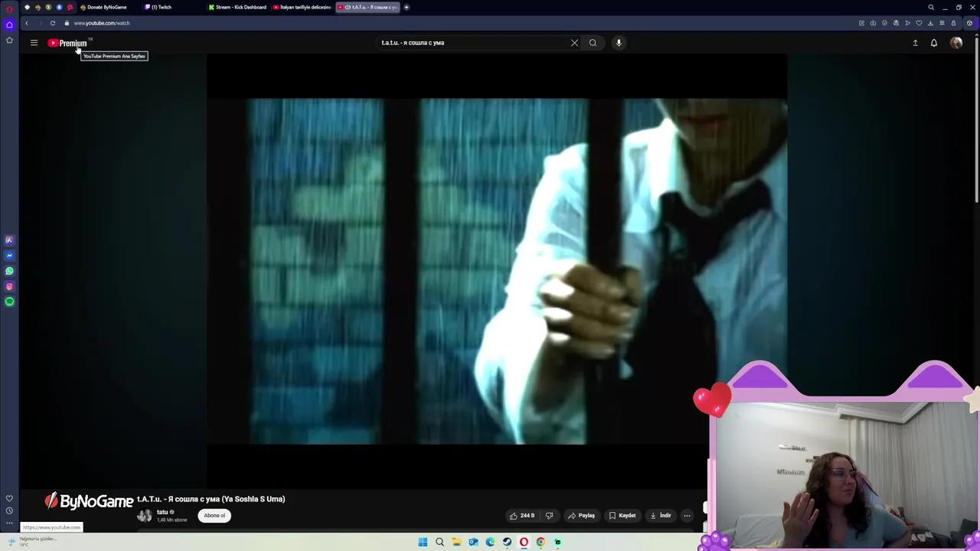Open the browser profile person icon
Viewport: 980px width, 551px height.
click(x=953, y=23)
